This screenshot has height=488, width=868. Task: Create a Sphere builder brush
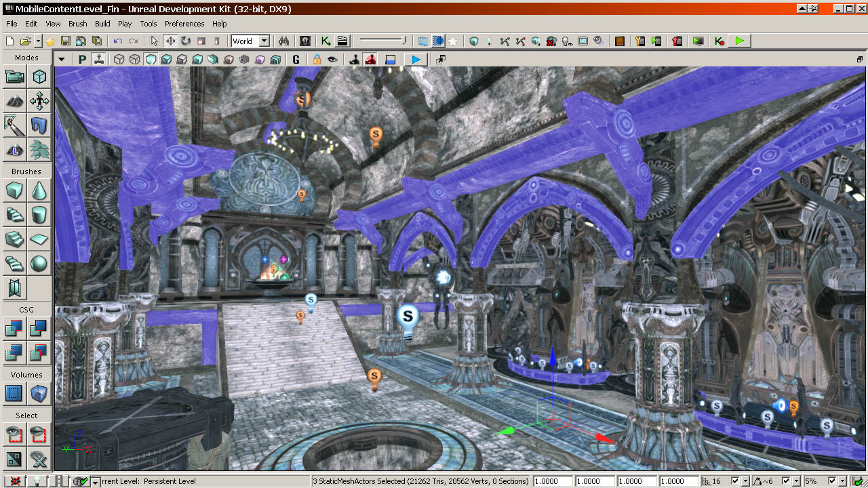(x=39, y=264)
